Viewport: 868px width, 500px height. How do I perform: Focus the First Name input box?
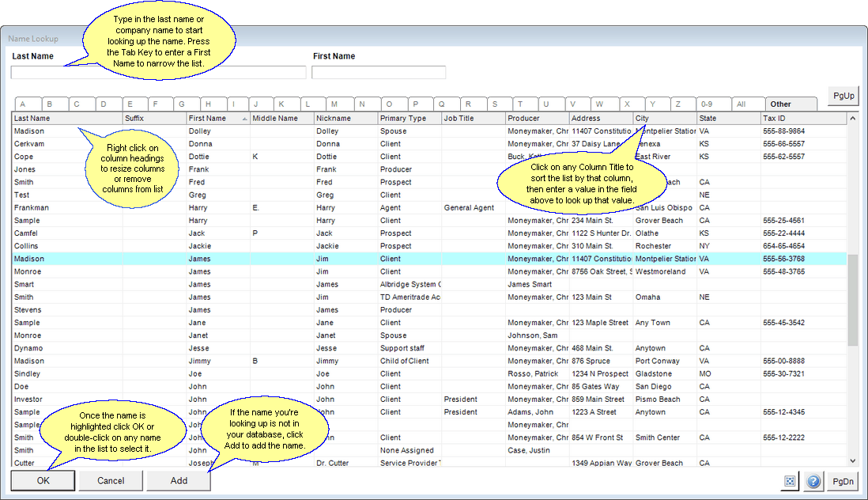(x=379, y=73)
